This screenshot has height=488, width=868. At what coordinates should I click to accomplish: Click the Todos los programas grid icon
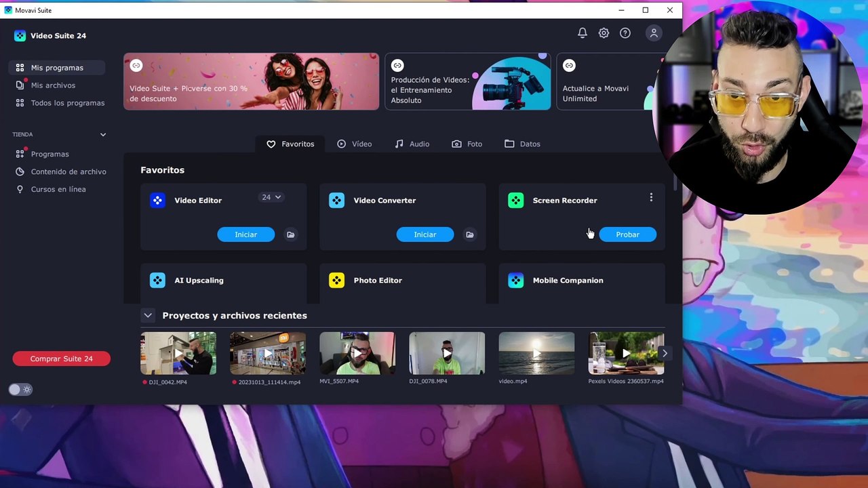[20, 103]
